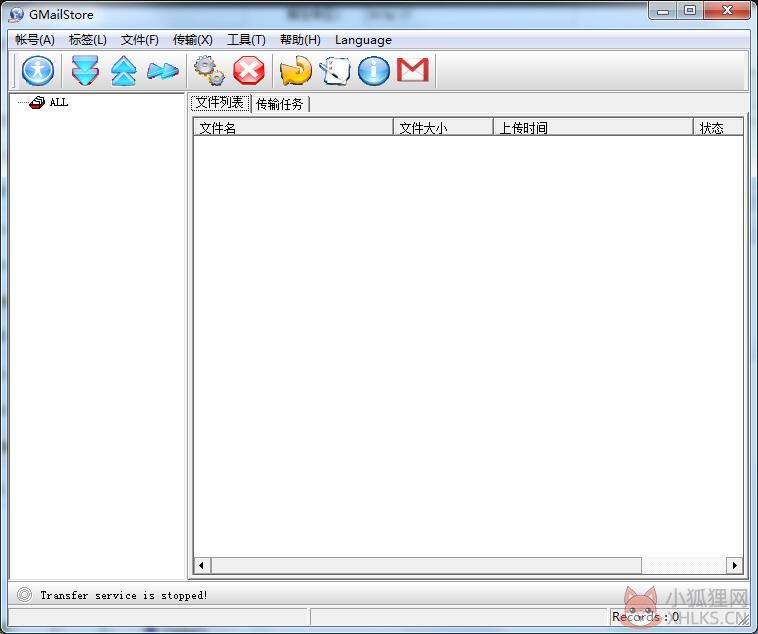Image resolution: width=758 pixels, height=634 pixels.
Task: Click the red download arrows icon
Action: pyautogui.click(x=85, y=71)
